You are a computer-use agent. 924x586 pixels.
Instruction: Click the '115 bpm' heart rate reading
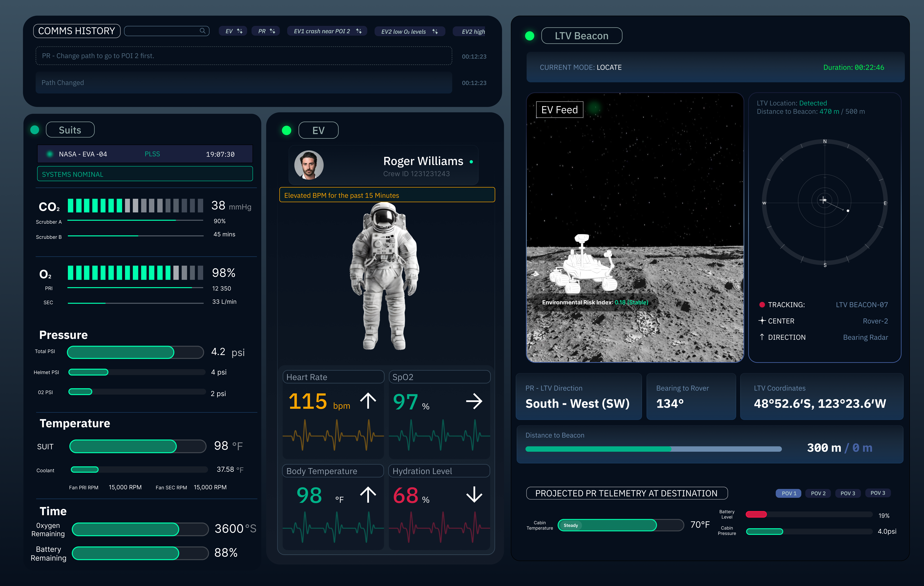click(x=319, y=401)
